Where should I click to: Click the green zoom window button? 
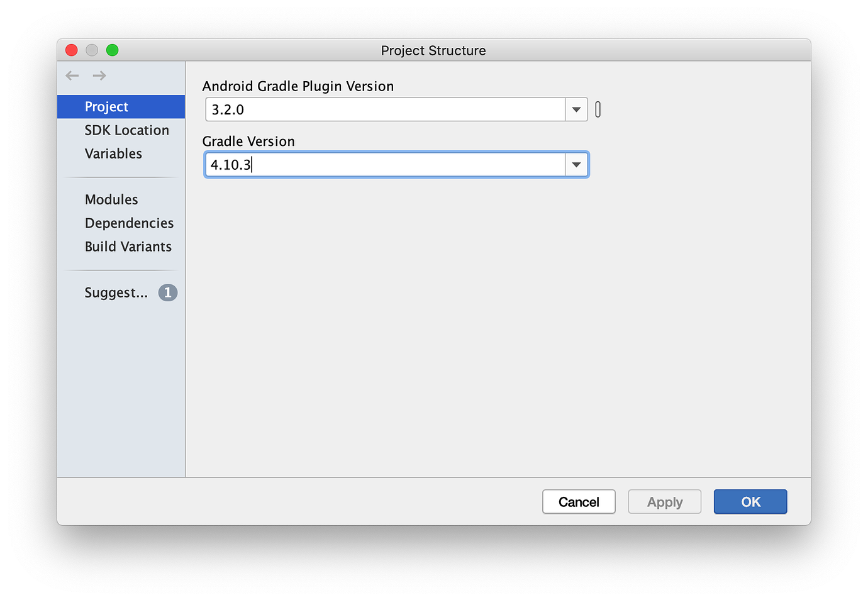tap(112, 50)
